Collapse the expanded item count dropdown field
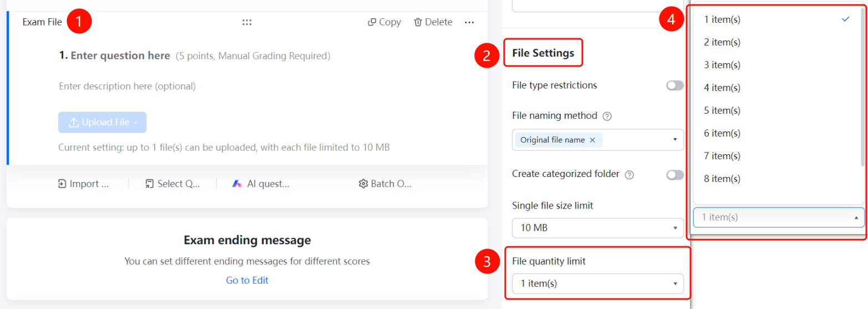 click(779, 217)
